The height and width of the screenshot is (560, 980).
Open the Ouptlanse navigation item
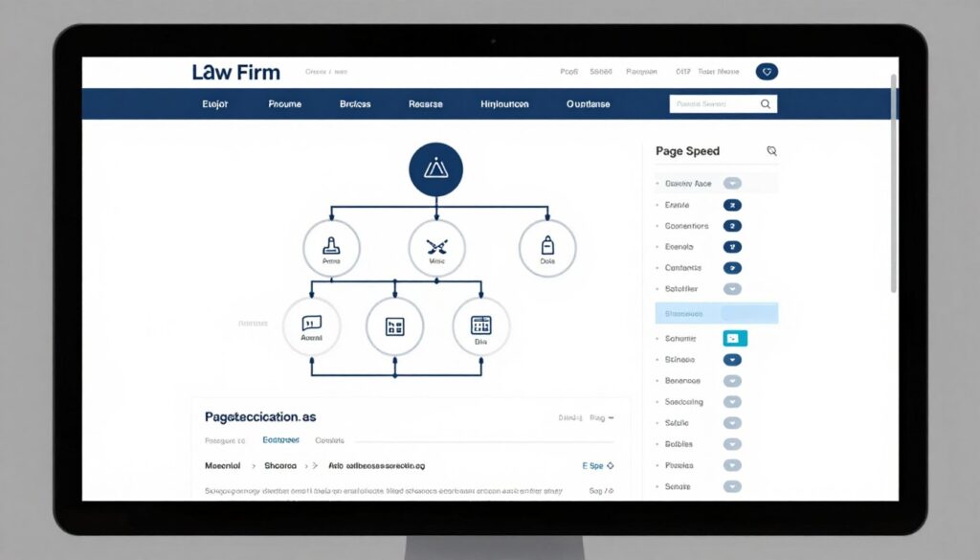[x=589, y=104]
